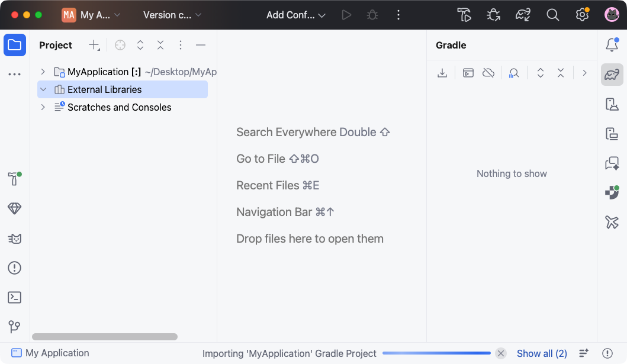
Task: Open Notifications bell in right sidebar
Action: click(612, 45)
